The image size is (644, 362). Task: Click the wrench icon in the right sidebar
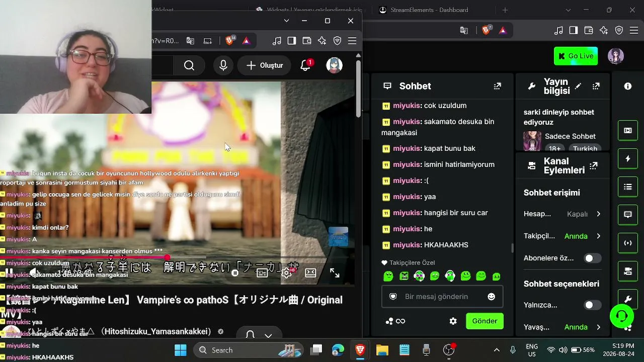[628, 299]
